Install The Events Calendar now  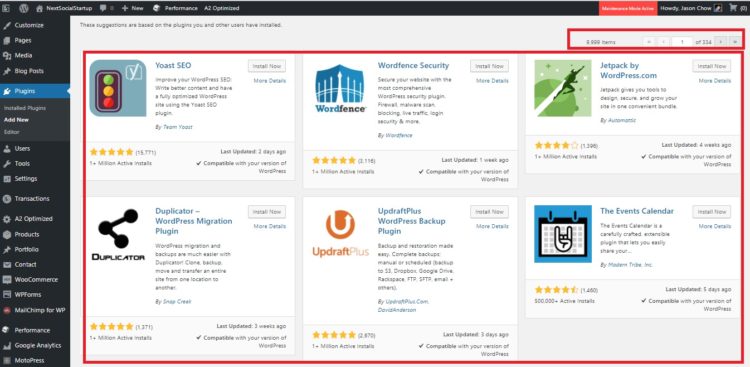click(x=712, y=211)
